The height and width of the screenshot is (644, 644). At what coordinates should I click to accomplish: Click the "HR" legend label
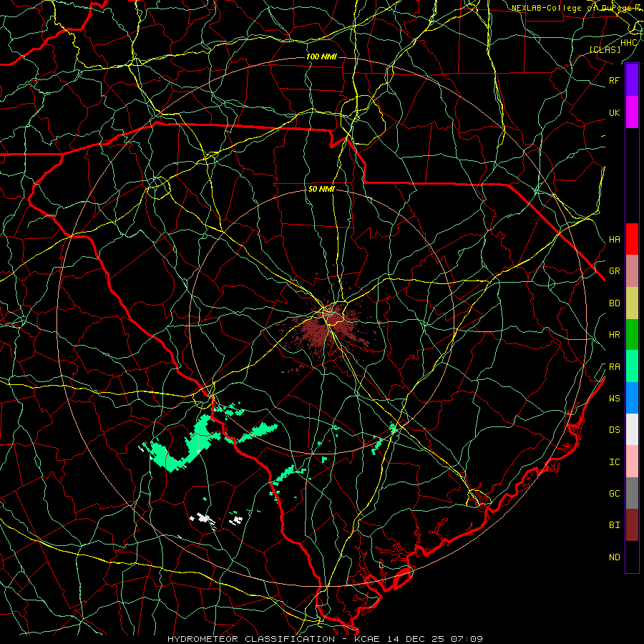pos(614,335)
